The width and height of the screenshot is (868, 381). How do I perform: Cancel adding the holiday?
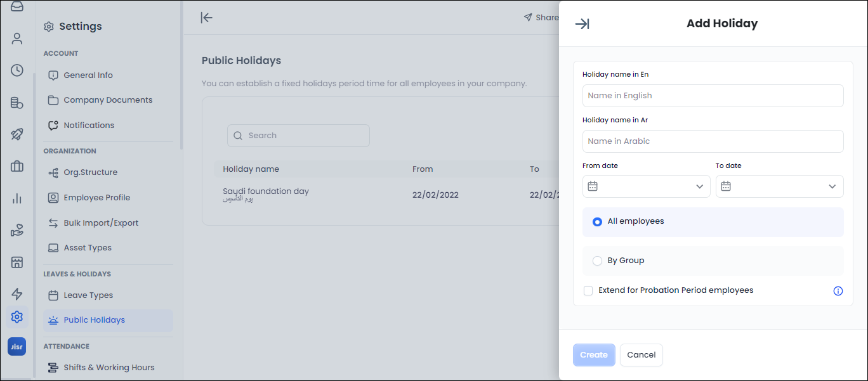[641, 355]
